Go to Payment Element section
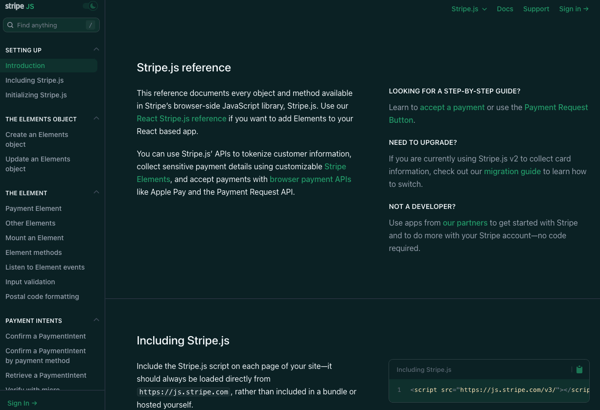Viewport: 600px width, 410px height. click(33, 208)
